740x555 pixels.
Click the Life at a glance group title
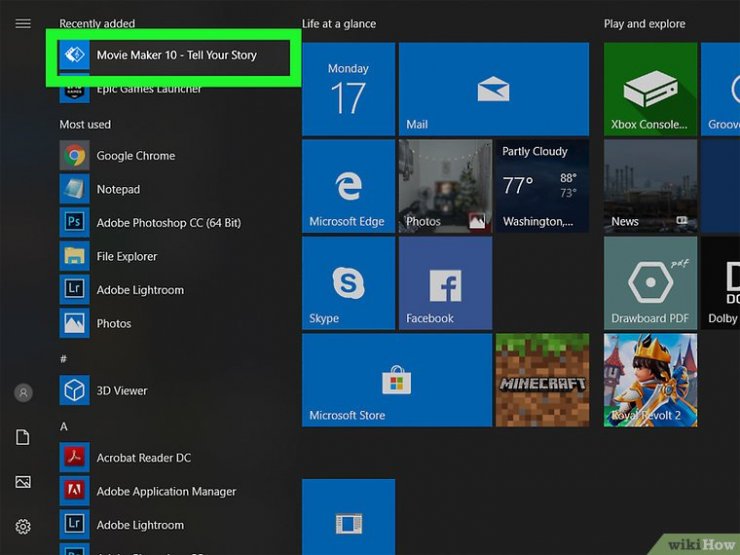pos(339,24)
